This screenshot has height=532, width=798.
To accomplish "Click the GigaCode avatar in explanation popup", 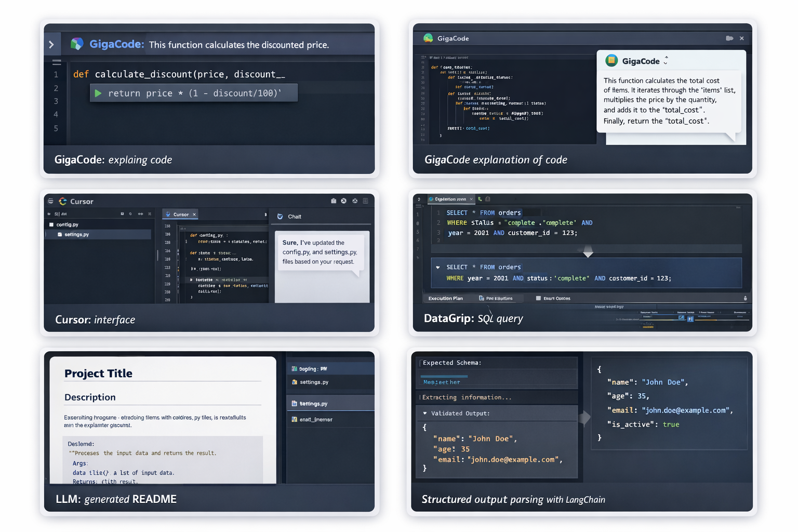I will [x=611, y=61].
